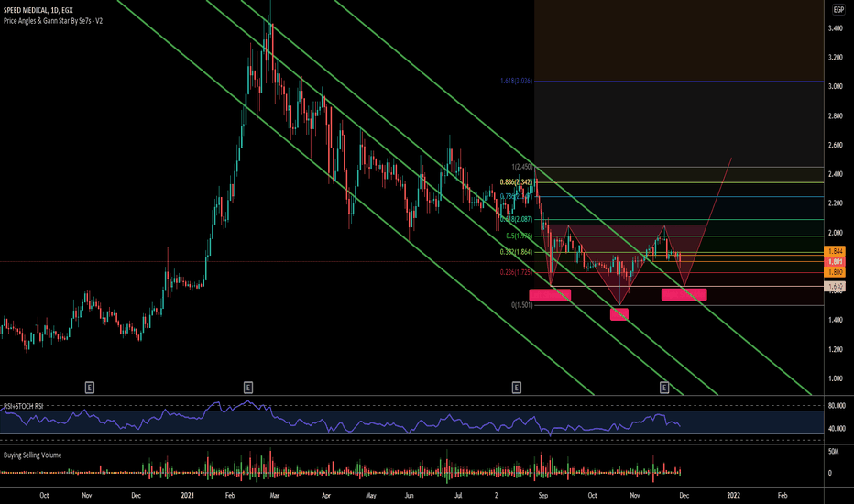
Task: Click 2022 on the time axis
Action: coord(734,495)
